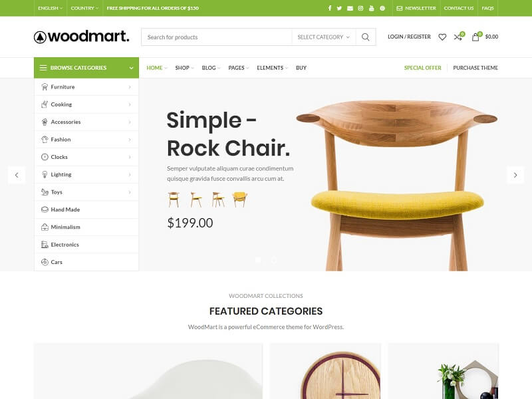Open the wishlist heart icon
Image resolution: width=532 pixels, height=399 pixels.
click(x=442, y=37)
